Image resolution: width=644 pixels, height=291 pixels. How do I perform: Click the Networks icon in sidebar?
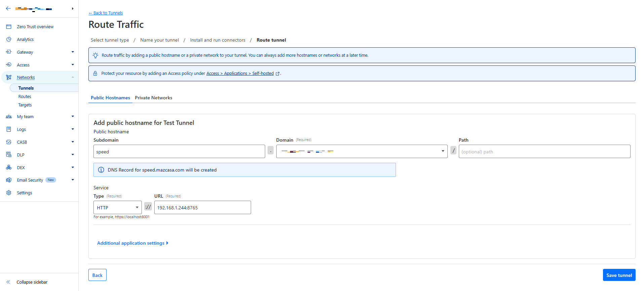click(x=9, y=77)
